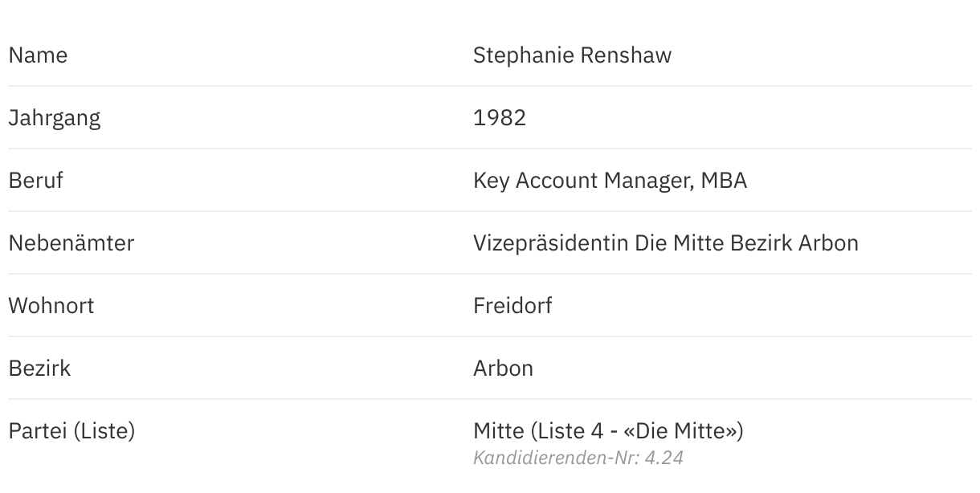This screenshot has height=493, width=980.
Task: Click 'MBA' in the Beruf value
Action: pos(724,181)
